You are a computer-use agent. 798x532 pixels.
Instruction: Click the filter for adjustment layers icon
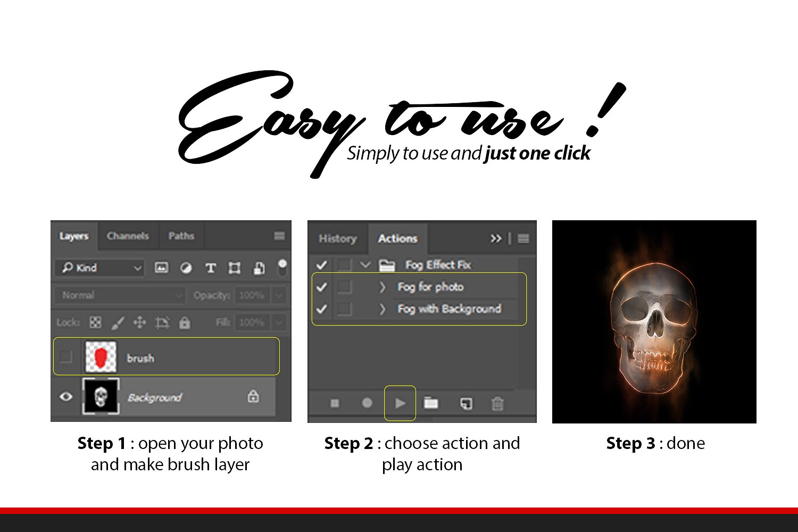(x=186, y=268)
